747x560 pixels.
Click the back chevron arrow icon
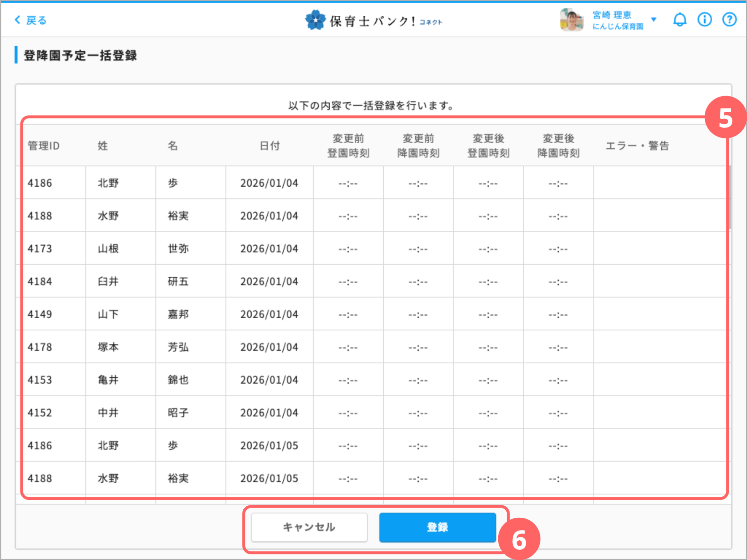tap(17, 20)
